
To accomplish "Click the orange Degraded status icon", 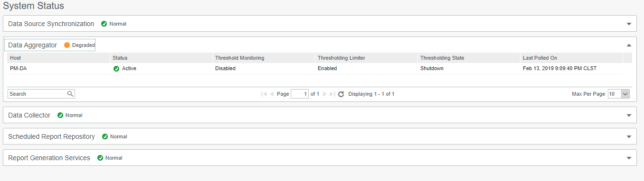I will [67, 45].
